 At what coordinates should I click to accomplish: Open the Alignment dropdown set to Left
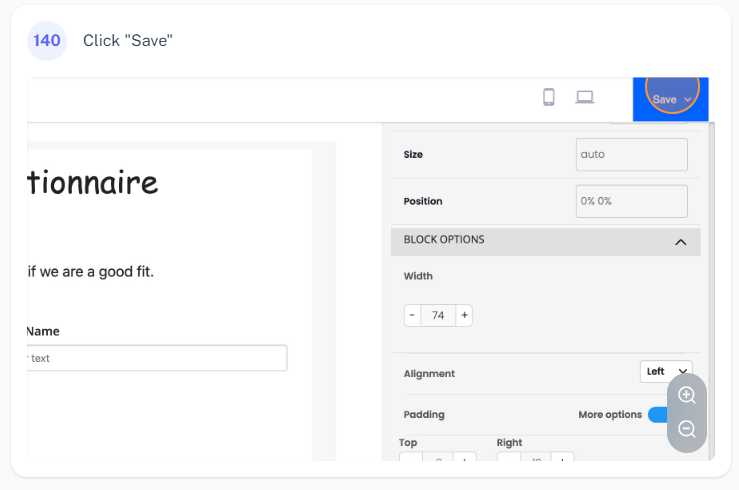point(666,372)
